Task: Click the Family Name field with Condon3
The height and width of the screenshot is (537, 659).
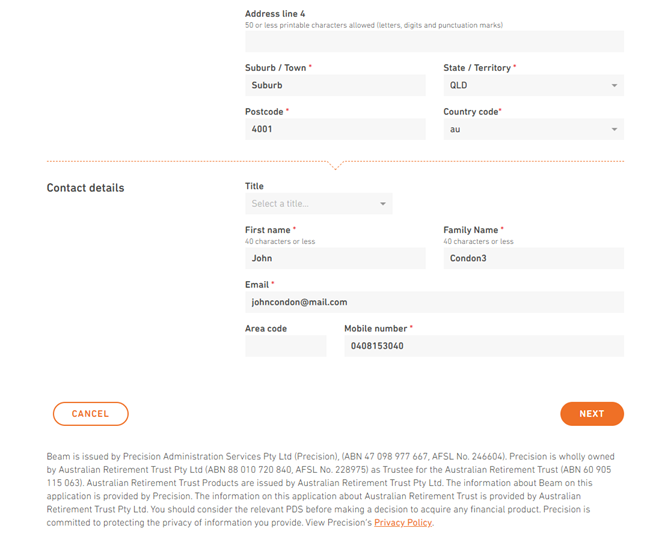Action: pos(533,258)
